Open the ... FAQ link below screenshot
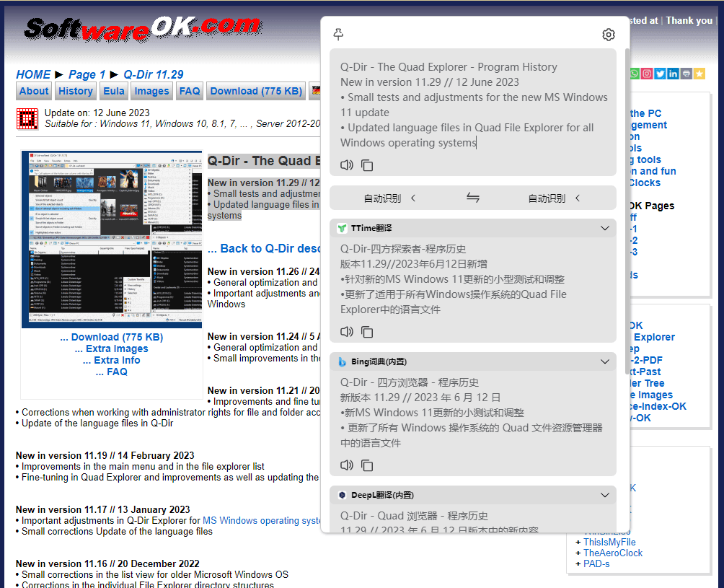Viewport: 724px width, 588px height. [x=112, y=372]
